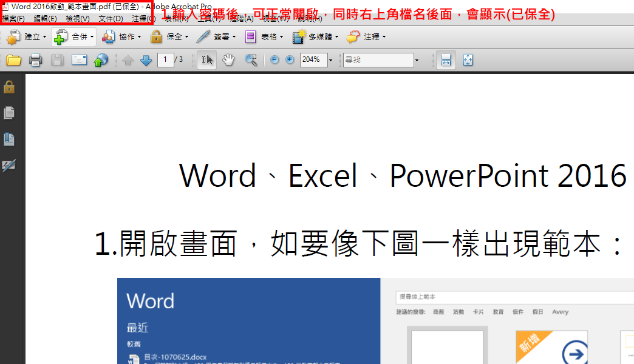The height and width of the screenshot is (364, 634).
Task: Click the Save floppy disk icon
Action: pos(57,60)
